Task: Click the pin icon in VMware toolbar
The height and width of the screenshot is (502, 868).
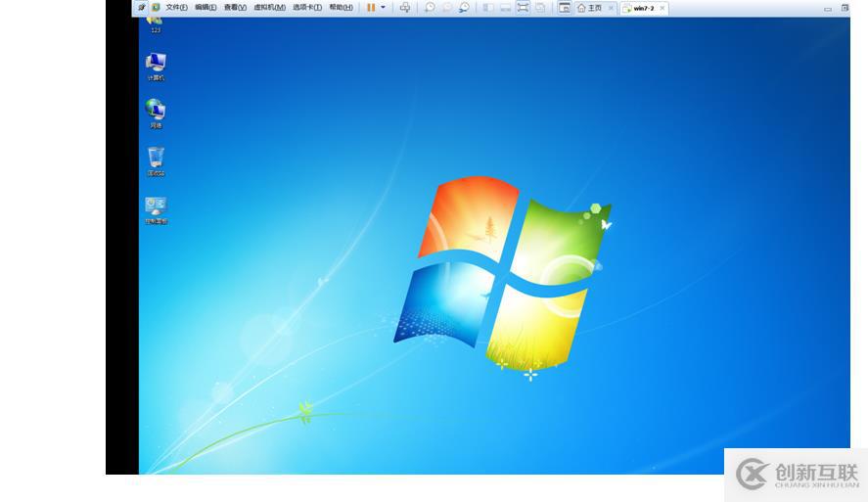Action: [142, 8]
